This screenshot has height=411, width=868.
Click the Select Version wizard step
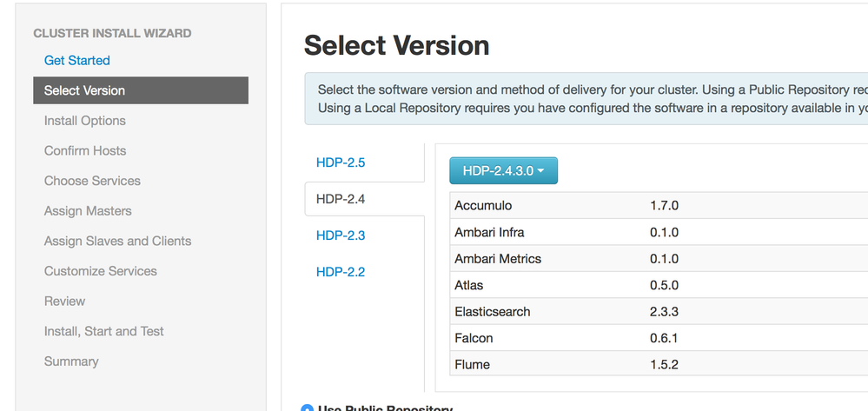(x=84, y=90)
